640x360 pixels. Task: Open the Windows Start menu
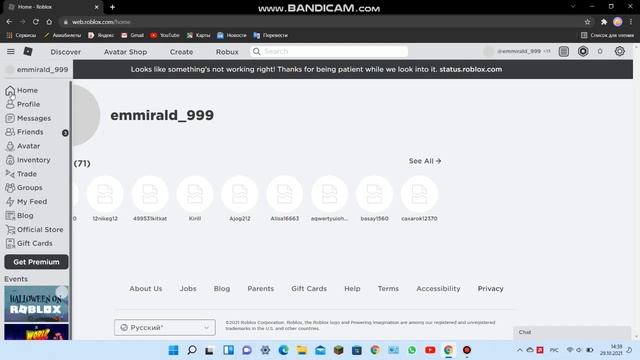(x=173, y=350)
